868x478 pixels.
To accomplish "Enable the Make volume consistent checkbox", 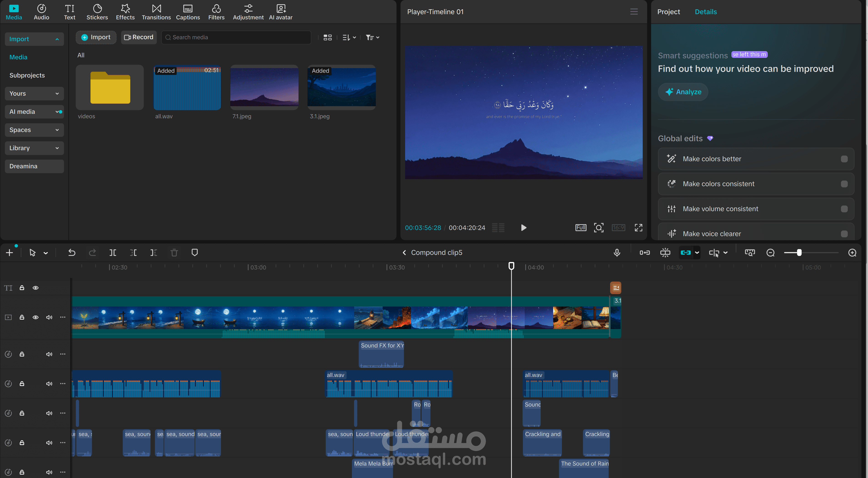I will 844,209.
